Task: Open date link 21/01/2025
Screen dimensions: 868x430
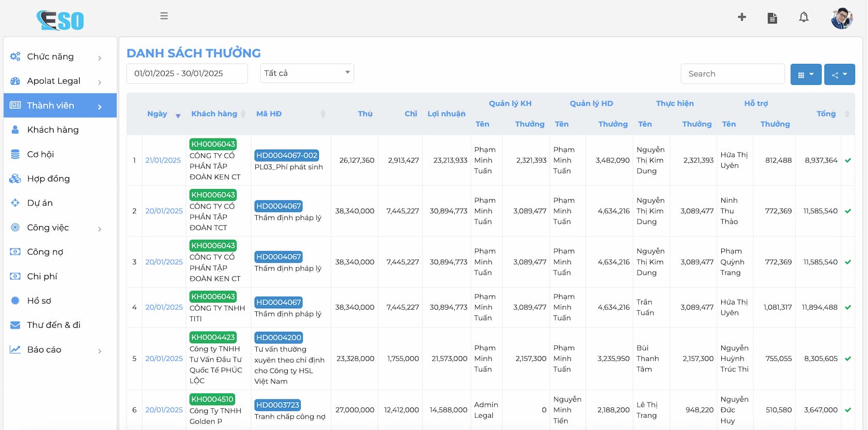Action: click(x=163, y=161)
